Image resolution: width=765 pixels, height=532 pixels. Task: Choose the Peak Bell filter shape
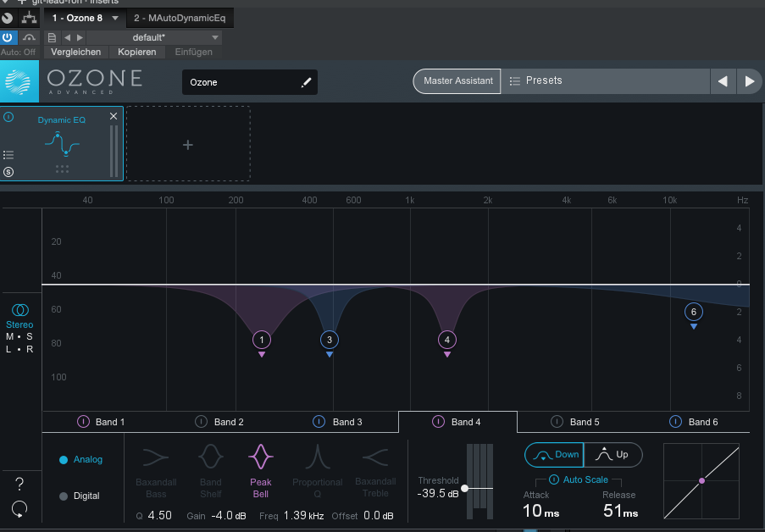[261, 472]
